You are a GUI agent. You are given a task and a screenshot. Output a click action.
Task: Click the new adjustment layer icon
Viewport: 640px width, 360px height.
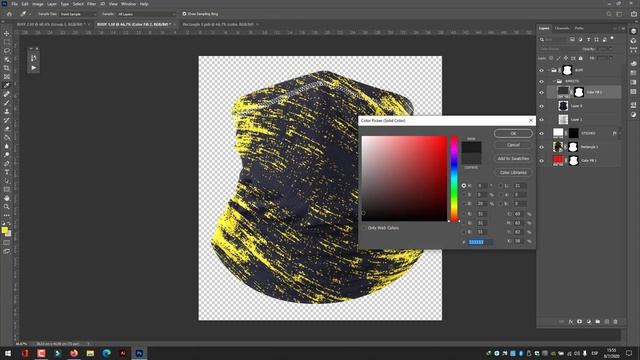[x=589, y=322]
